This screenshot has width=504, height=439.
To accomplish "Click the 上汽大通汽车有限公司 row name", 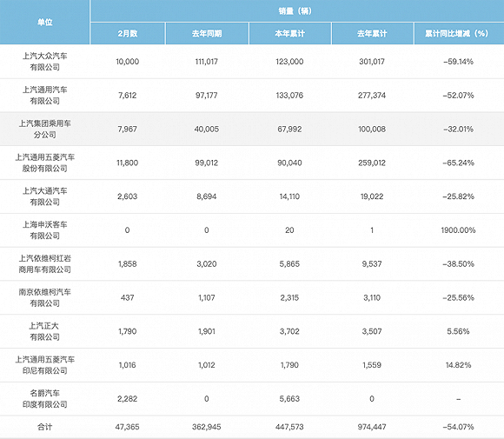I will point(44,196).
